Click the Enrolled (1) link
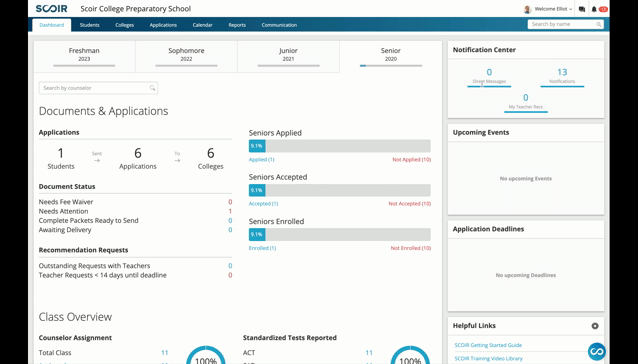 click(262, 248)
